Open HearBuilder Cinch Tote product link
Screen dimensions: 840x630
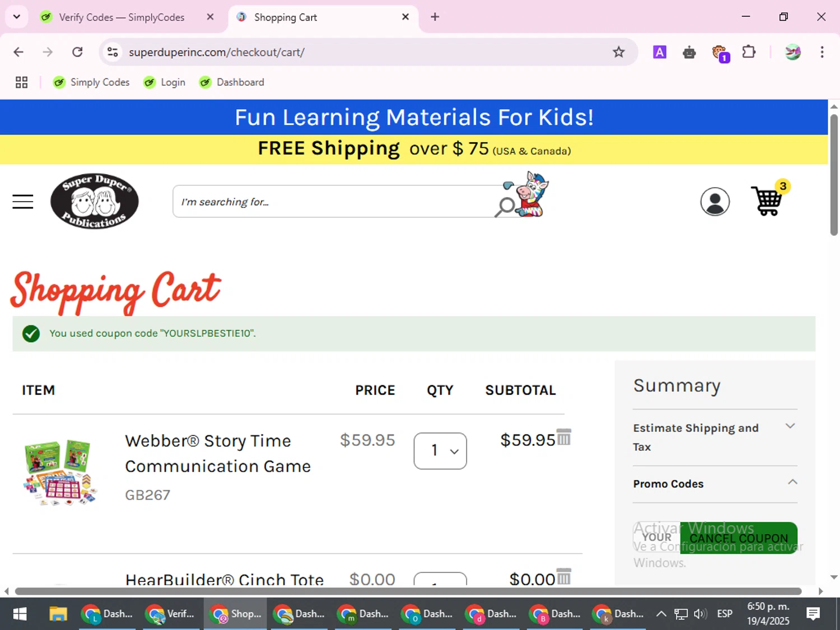[225, 579]
